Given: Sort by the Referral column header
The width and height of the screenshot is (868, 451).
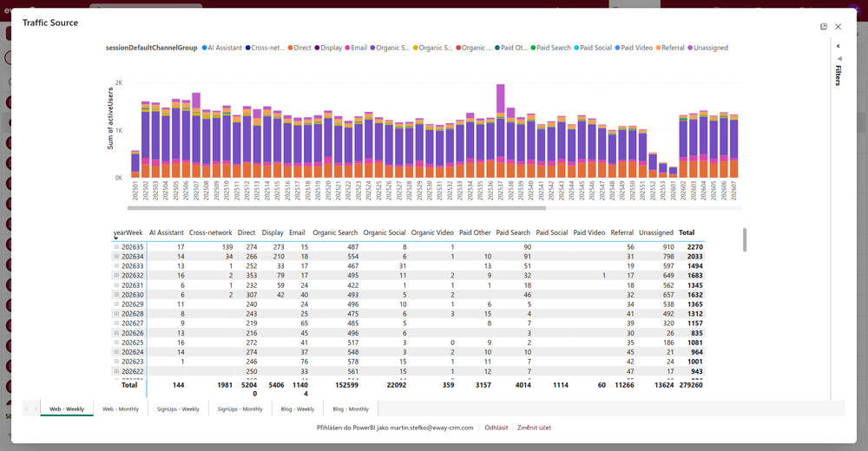Looking at the screenshot, I should coord(621,232).
